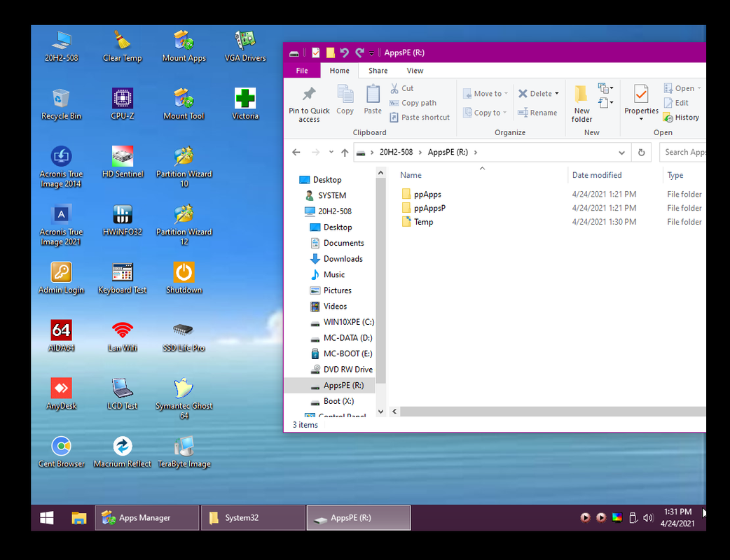Switch to the View ribbon tab

click(415, 71)
